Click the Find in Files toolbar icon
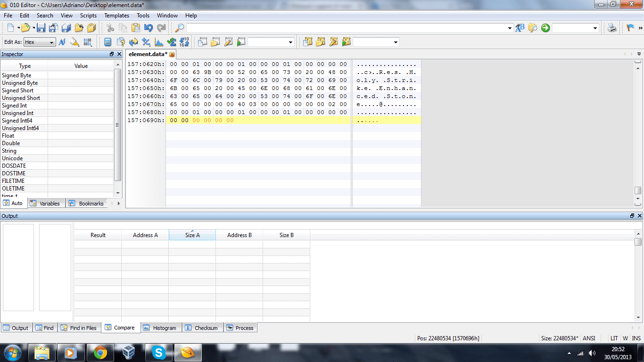The height and width of the screenshot is (362, 644). coord(533,28)
